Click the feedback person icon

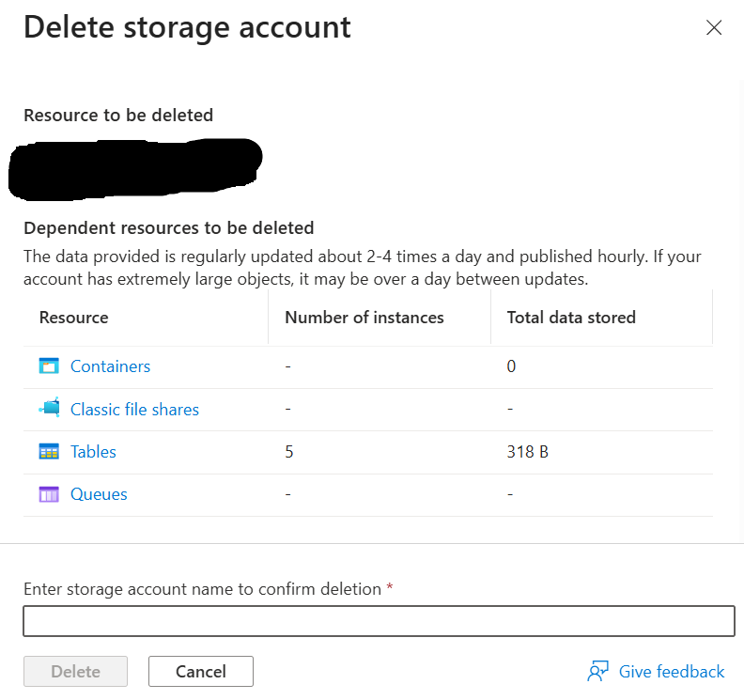(x=597, y=671)
